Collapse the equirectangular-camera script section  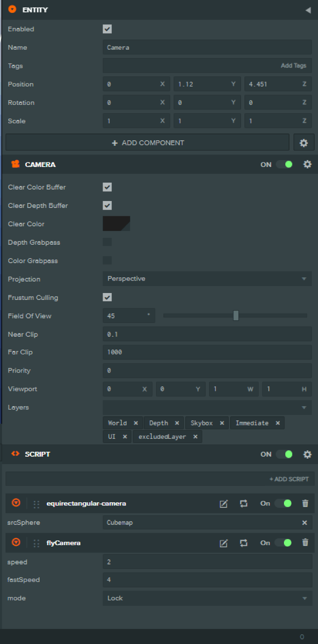(x=16, y=503)
